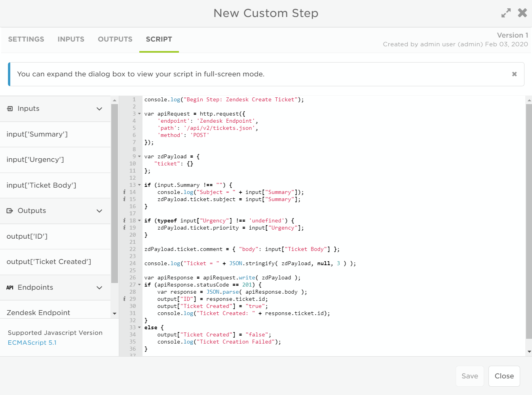
Task: Click the Supported Javascript Version label
Action: (55, 333)
